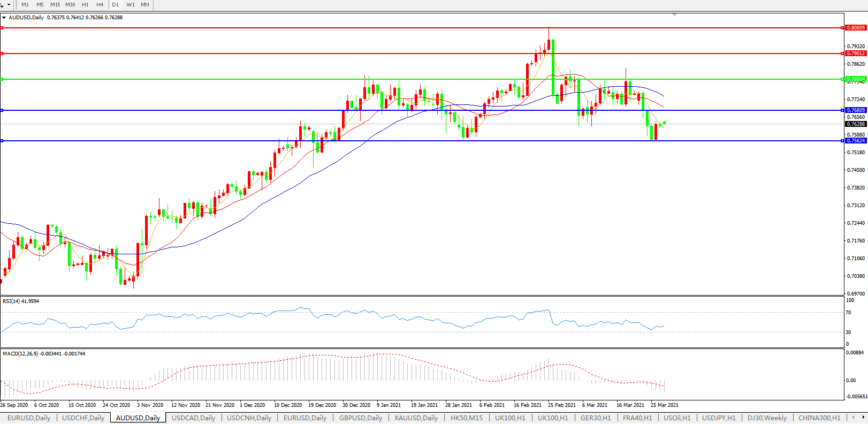868x424 pixels.
Task: Expand the AUDUSD,Daily chart title triangle
Action: pyautogui.click(x=4, y=18)
